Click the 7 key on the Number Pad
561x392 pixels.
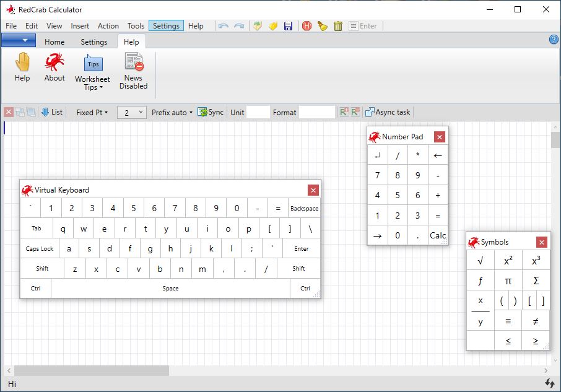tap(378, 175)
